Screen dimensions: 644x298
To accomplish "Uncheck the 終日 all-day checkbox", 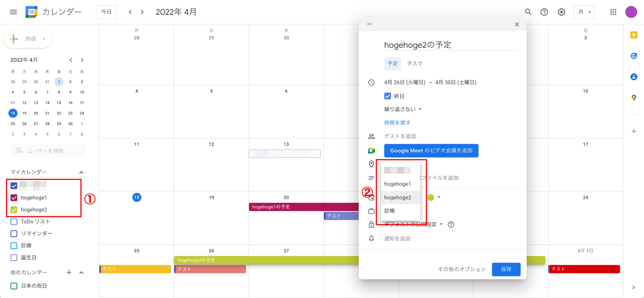I will pyautogui.click(x=387, y=96).
